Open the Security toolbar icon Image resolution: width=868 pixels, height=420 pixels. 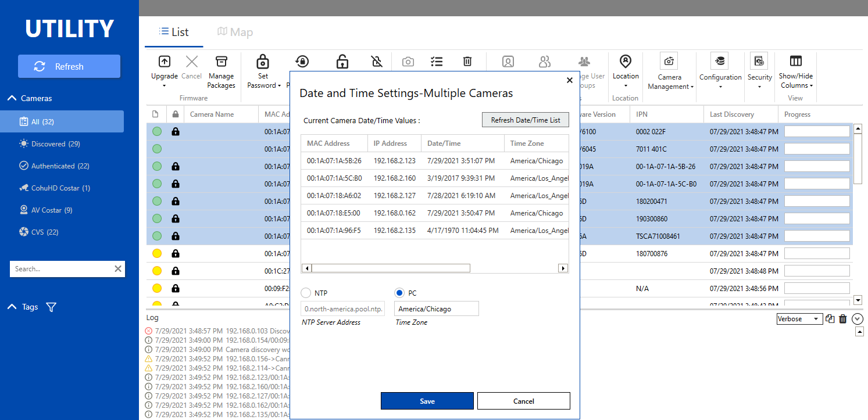point(759,61)
